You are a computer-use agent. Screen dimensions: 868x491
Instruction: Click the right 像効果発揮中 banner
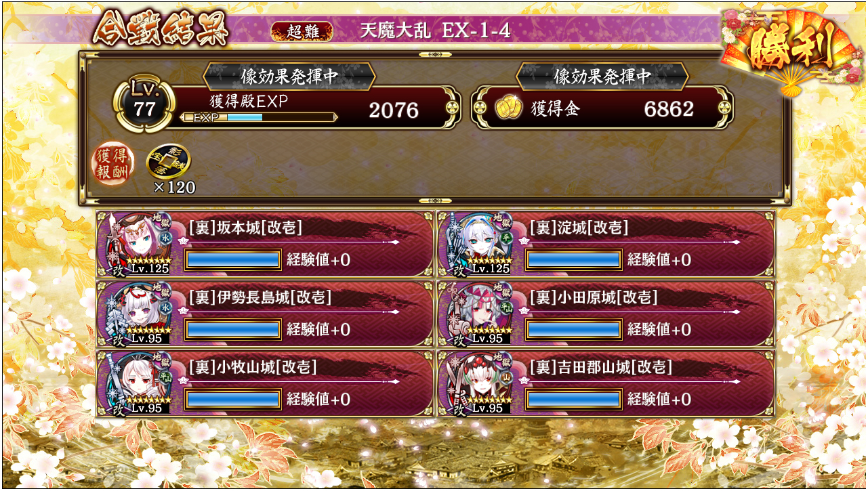(602, 76)
